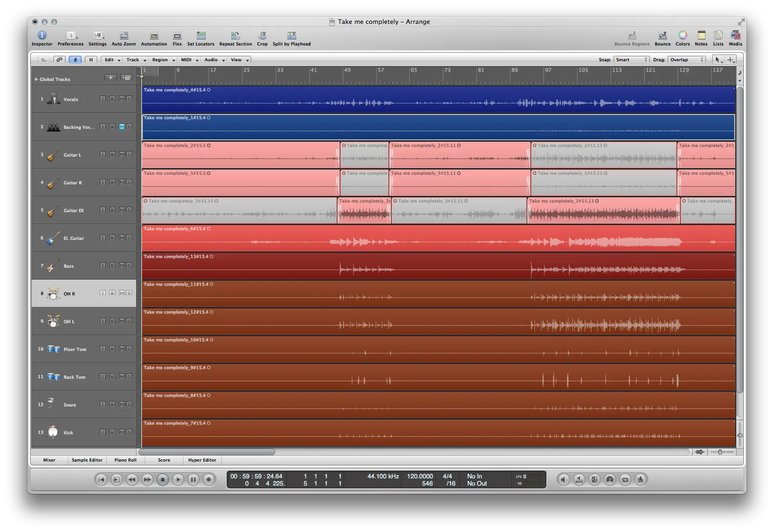
Task: Mute the Vocals track
Action: [x=122, y=99]
